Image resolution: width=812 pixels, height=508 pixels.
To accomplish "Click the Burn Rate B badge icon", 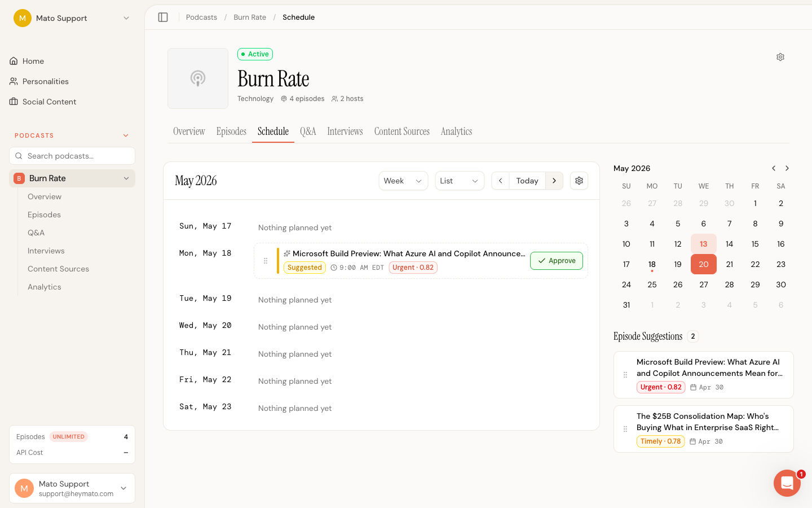I will pyautogui.click(x=19, y=178).
